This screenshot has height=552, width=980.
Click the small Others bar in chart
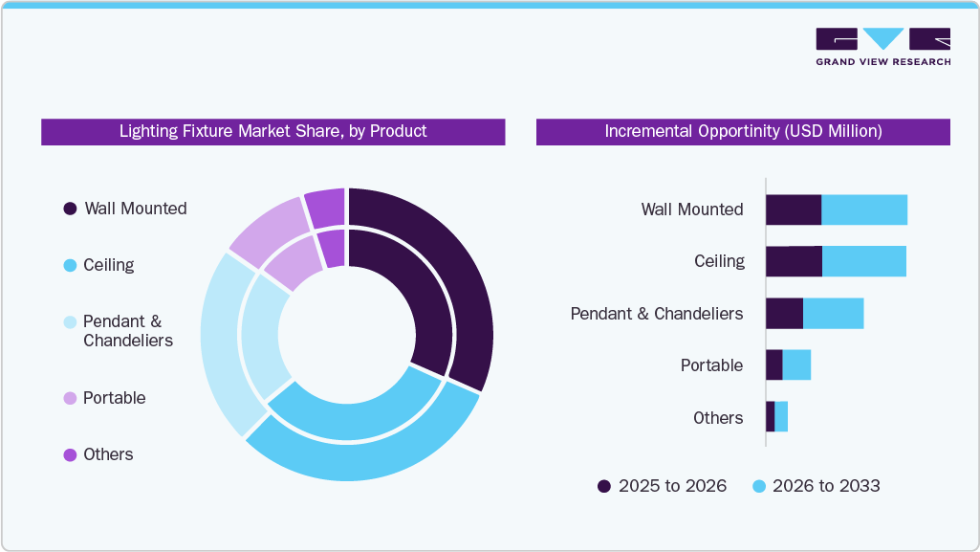(x=776, y=417)
